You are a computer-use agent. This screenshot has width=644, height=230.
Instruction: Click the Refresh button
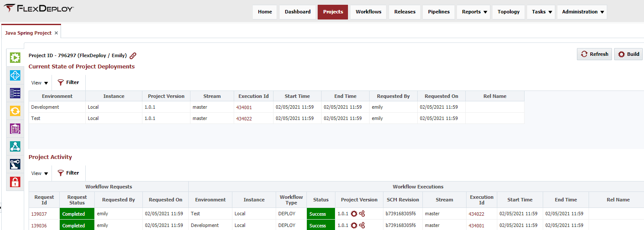594,54
